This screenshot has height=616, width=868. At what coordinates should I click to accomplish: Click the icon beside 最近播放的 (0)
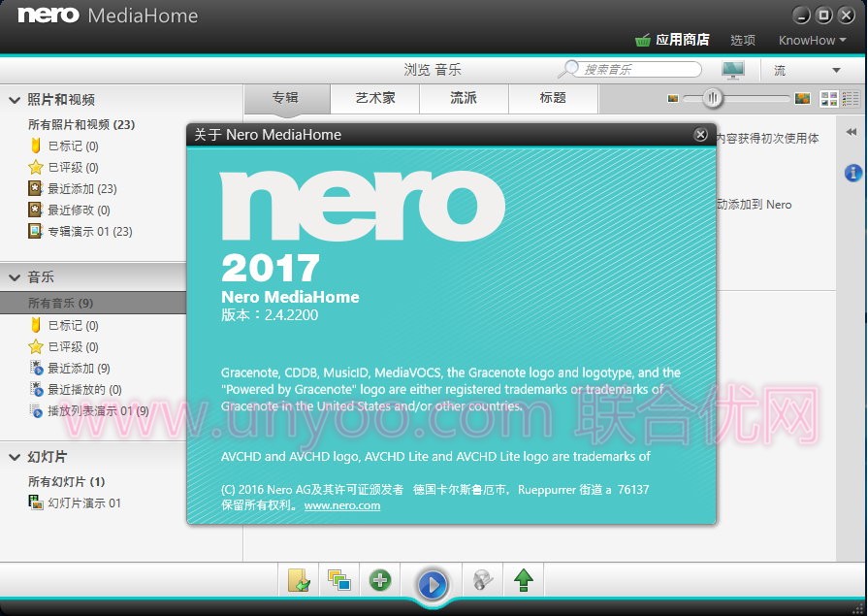pyautogui.click(x=36, y=389)
